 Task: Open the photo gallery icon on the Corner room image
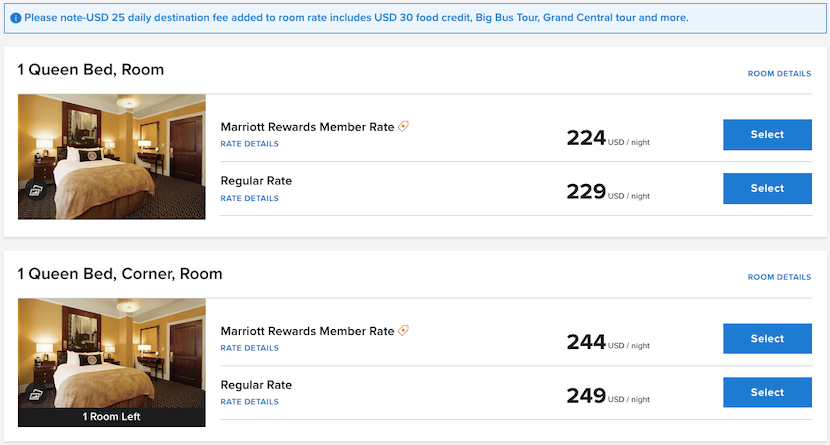(36, 394)
